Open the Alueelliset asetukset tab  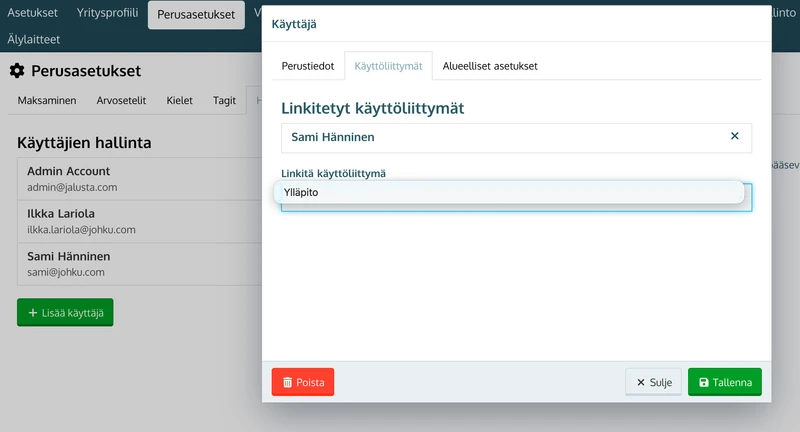(x=490, y=66)
